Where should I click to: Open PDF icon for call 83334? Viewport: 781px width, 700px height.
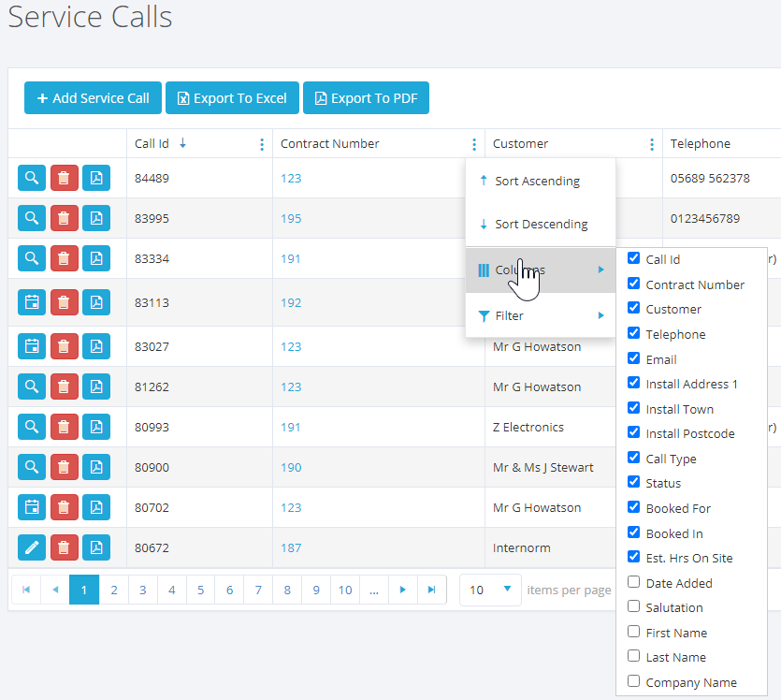click(x=96, y=258)
